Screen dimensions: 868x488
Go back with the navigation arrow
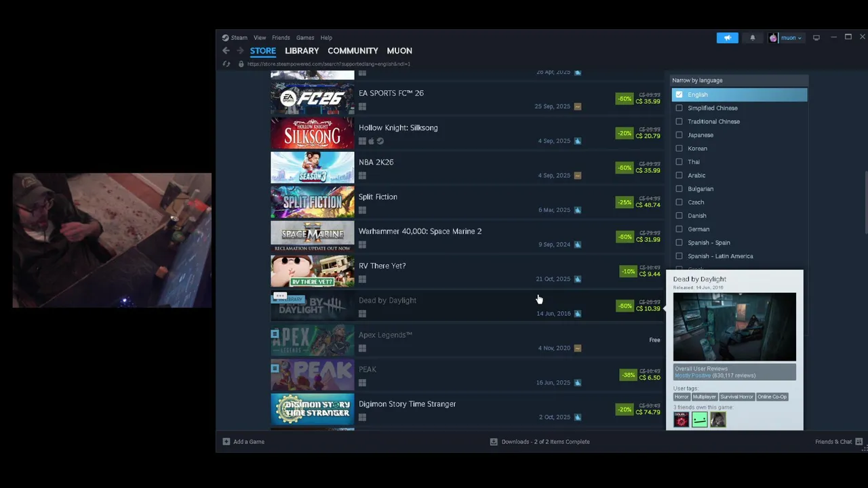point(226,51)
